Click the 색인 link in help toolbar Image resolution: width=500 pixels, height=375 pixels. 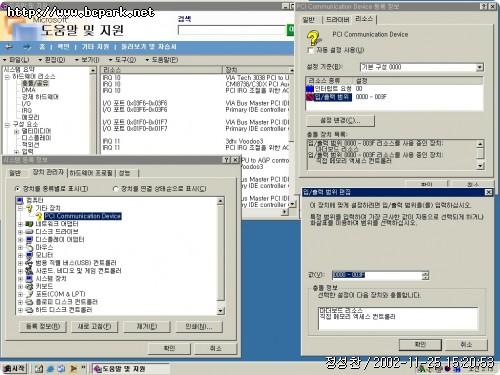63,47
